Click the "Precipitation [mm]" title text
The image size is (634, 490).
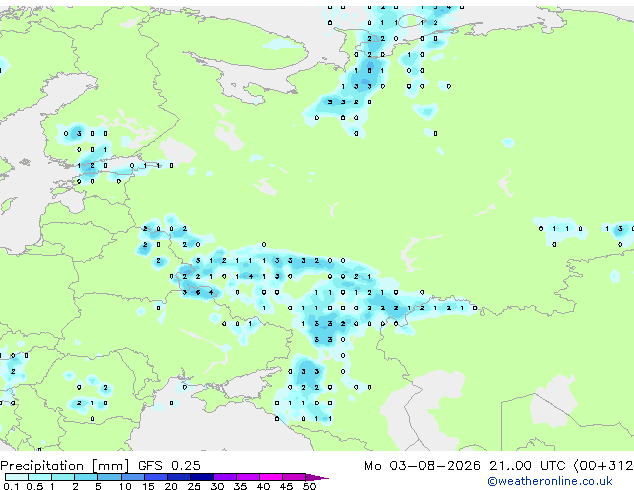pyautogui.click(x=65, y=466)
